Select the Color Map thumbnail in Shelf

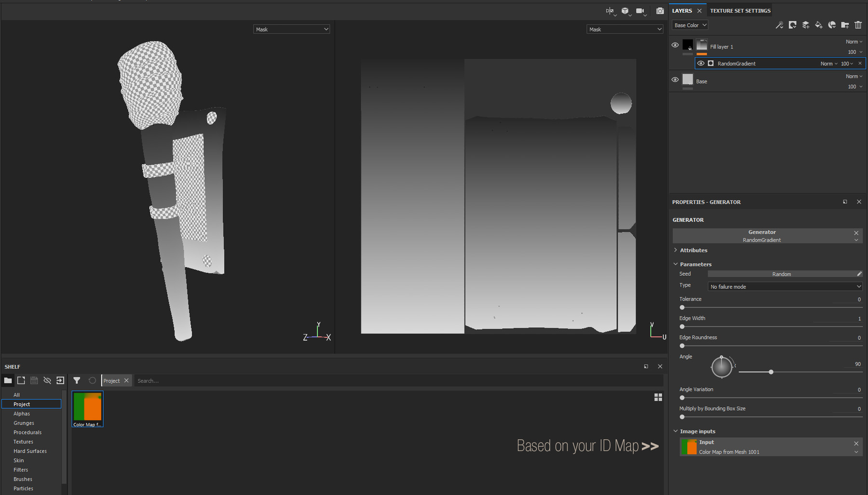click(x=87, y=409)
